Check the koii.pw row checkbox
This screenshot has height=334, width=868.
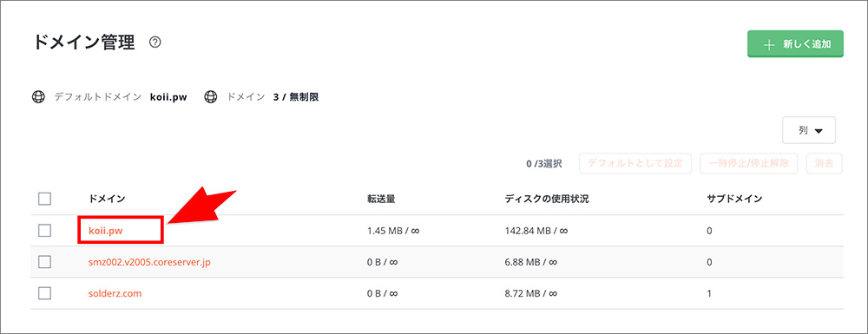pyautogui.click(x=45, y=231)
